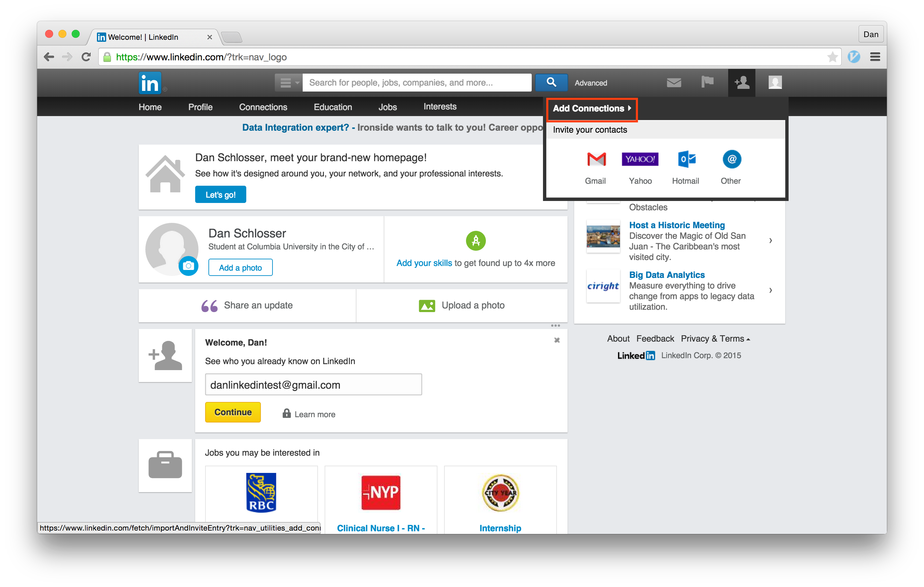Close the Welcome, Dan! card

[557, 340]
